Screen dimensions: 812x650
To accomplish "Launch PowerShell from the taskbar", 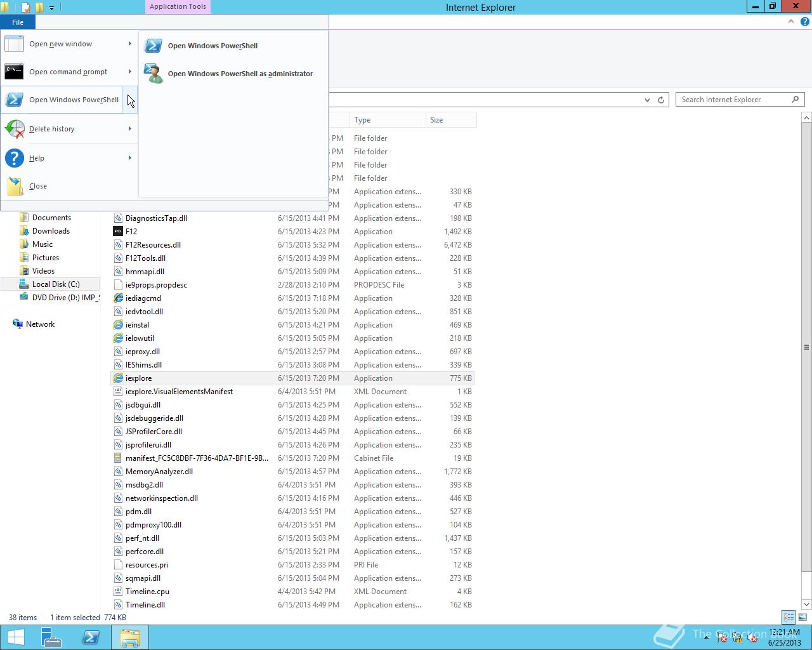I will coord(91,637).
